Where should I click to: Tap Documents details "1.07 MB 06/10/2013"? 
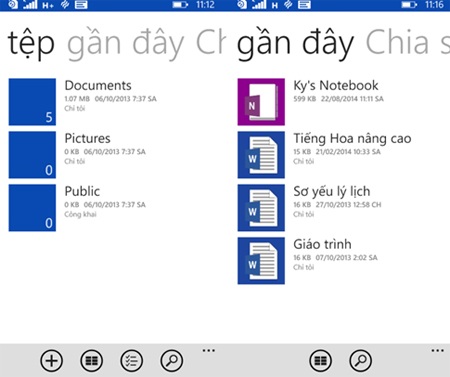click(110, 99)
